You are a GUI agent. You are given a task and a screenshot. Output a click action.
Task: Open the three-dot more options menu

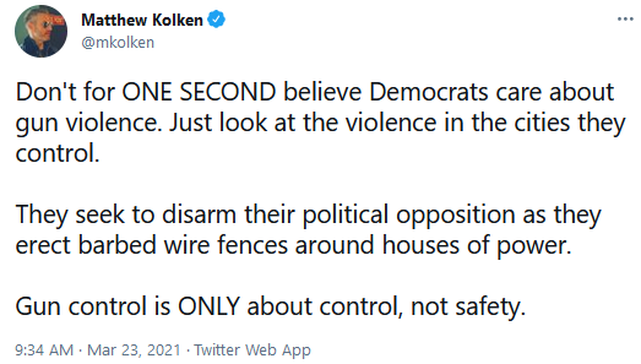pos(625,19)
